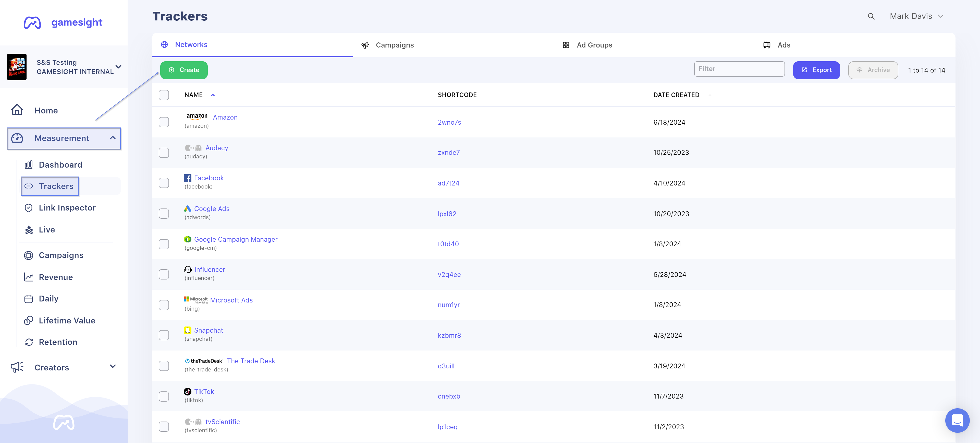Check the TikTok row checkbox

[x=164, y=396]
